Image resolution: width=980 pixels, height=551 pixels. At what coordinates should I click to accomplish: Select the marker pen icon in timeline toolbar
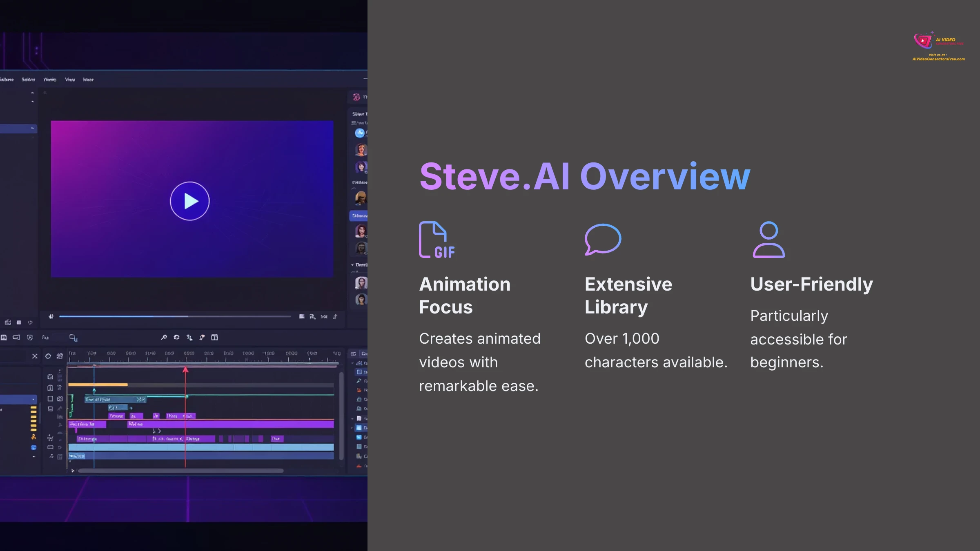(x=202, y=337)
